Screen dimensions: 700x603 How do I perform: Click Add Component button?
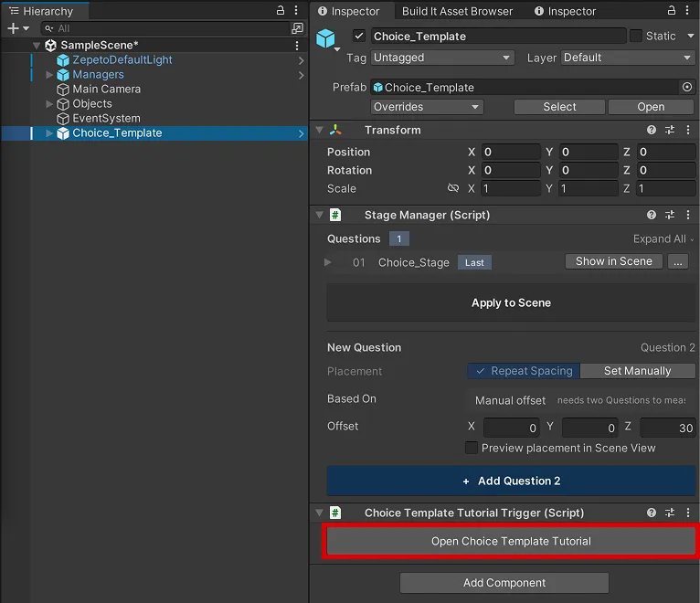[x=504, y=583]
